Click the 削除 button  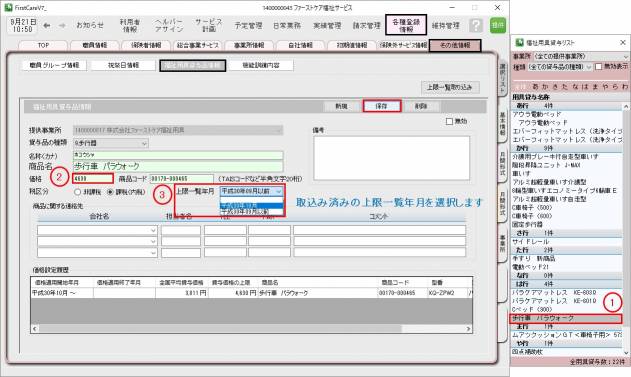(x=421, y=106)
